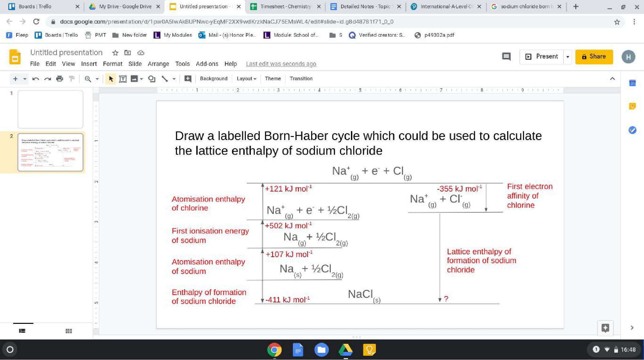644x360 pixels.
Task: Open the Layout dropdown
Action: (x=246, y=79)
